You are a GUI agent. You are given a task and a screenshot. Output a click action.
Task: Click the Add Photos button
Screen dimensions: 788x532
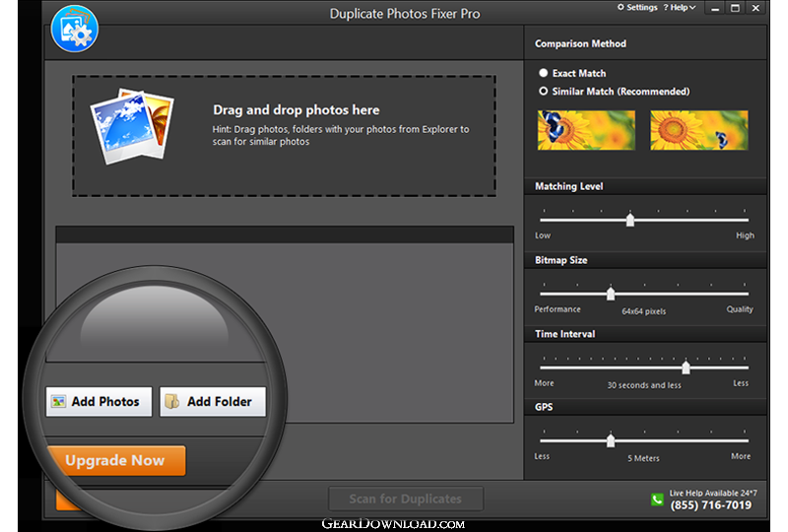coord(99,401)
